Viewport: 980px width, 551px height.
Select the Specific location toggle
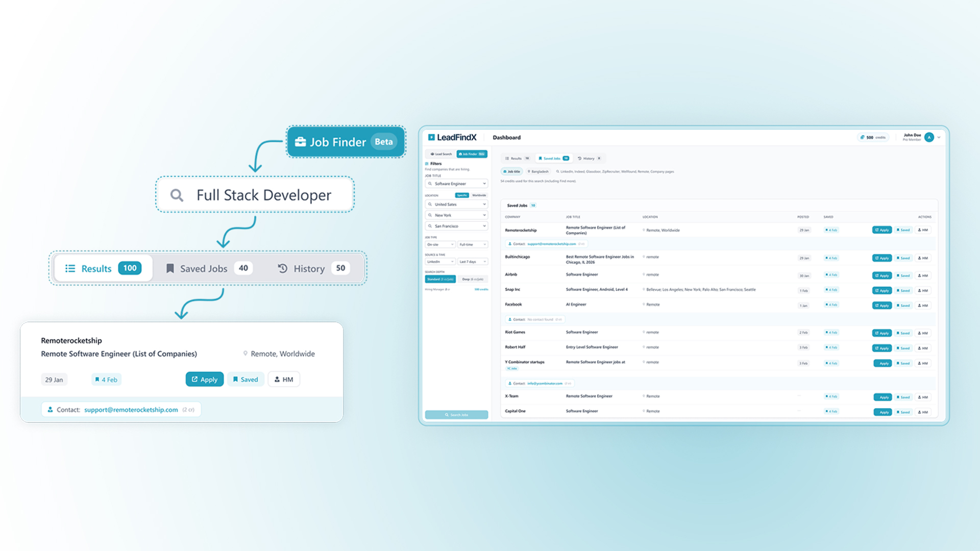click(462, 195)
